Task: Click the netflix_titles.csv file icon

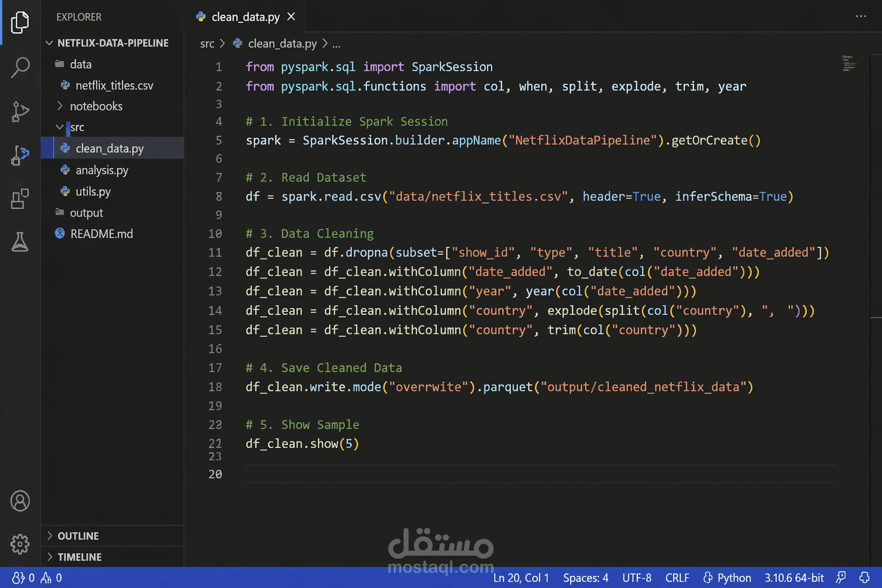Action: (65, 85)
